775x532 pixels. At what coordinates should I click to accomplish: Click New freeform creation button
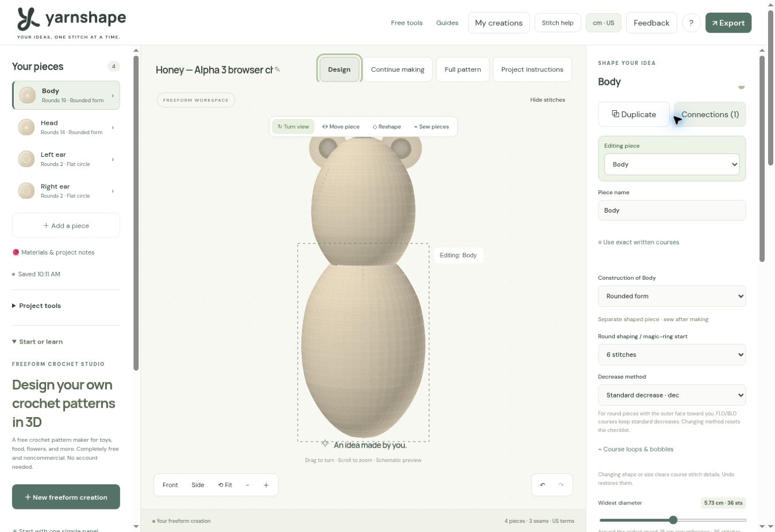coord(66,497)
